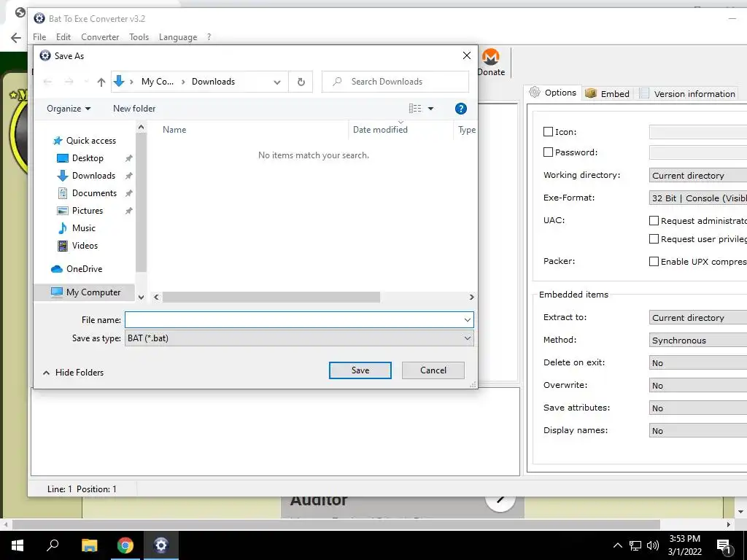The image size is (747, 560).
Task: Click the network tray icon
Action: click(x=635, y=545)
